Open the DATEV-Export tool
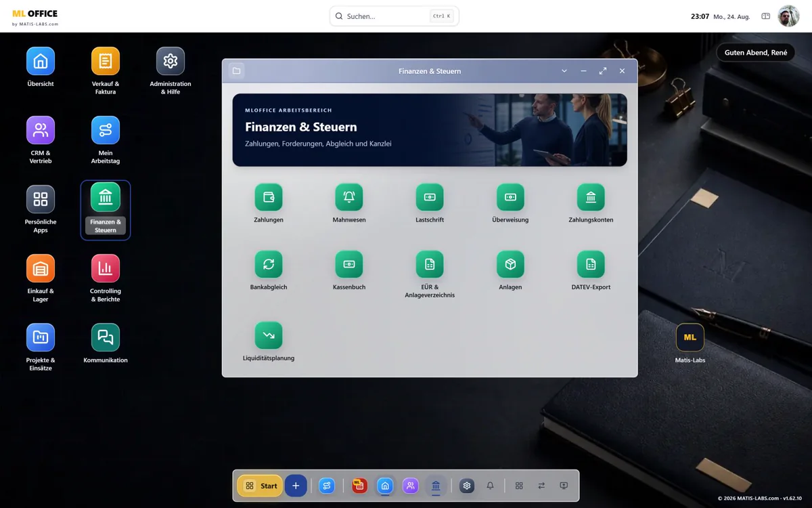The width and height of the screenshot is (812, 508). tap(591, 264)
